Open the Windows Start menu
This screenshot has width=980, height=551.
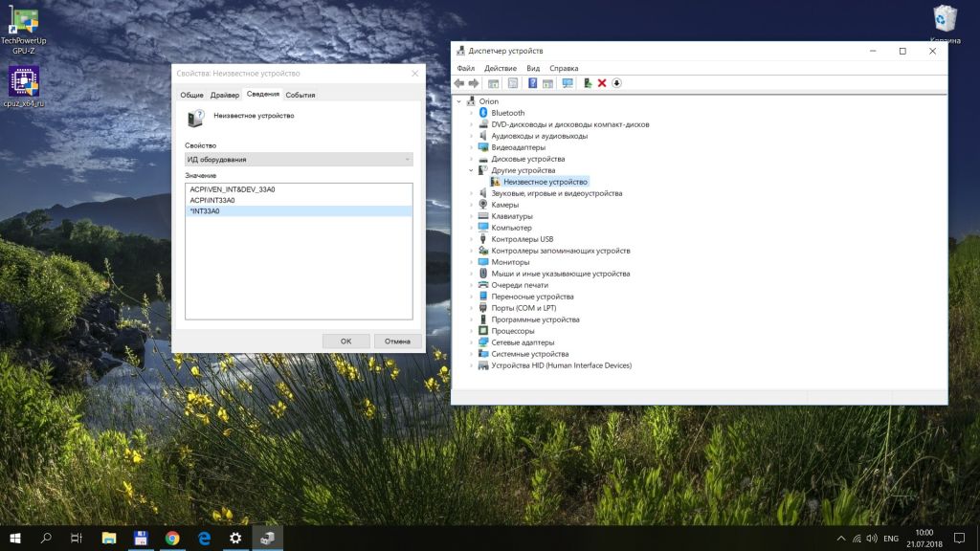15,538
